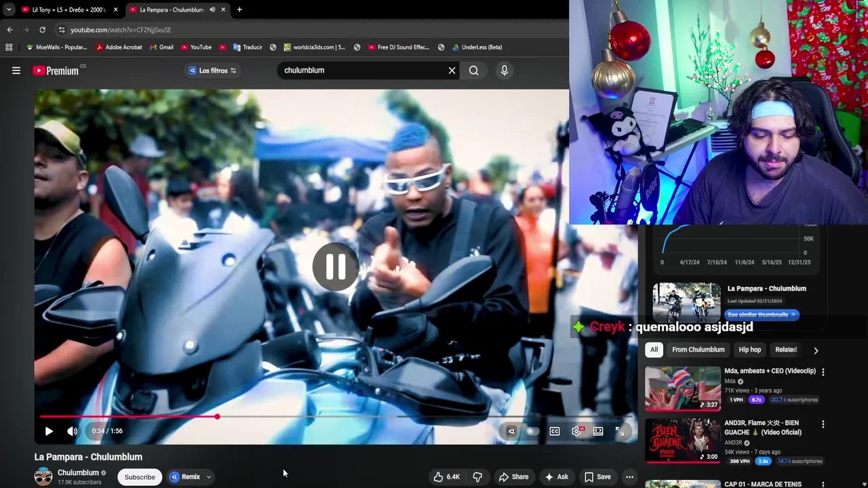
Task: Open La Pampara thumbnail in vidIQ panel
Action: [686, 302]
